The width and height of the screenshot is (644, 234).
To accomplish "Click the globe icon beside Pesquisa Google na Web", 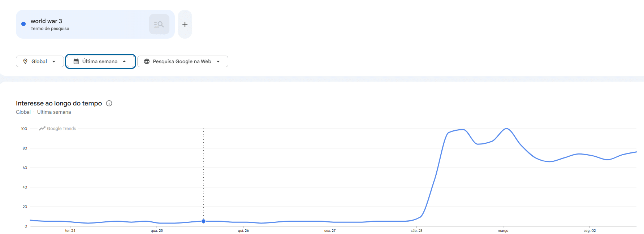I will tap(147, 61).
